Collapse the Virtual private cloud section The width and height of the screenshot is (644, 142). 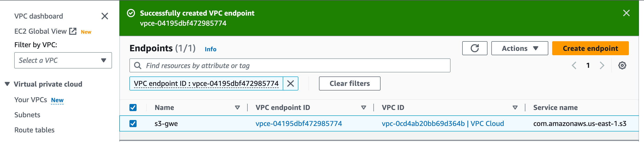tap(7, 84)
